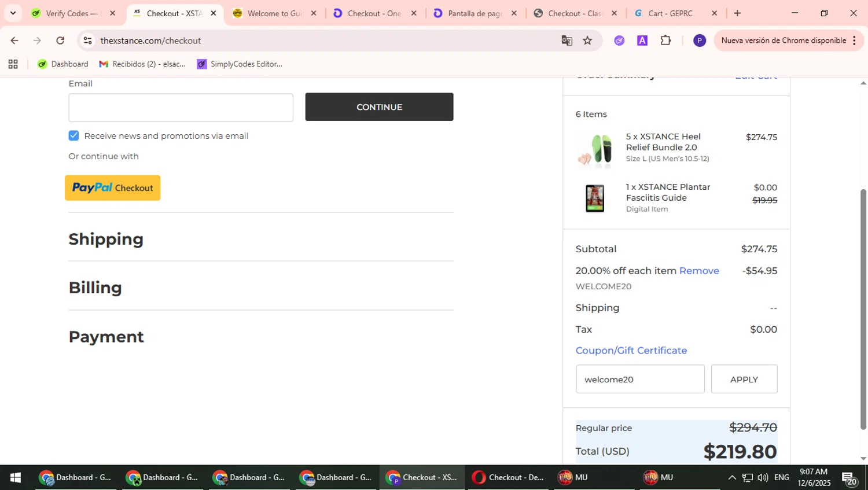Open SimplyCodes Editor bookmark
This screenshot has width=868, height=490.
(240, 64)
